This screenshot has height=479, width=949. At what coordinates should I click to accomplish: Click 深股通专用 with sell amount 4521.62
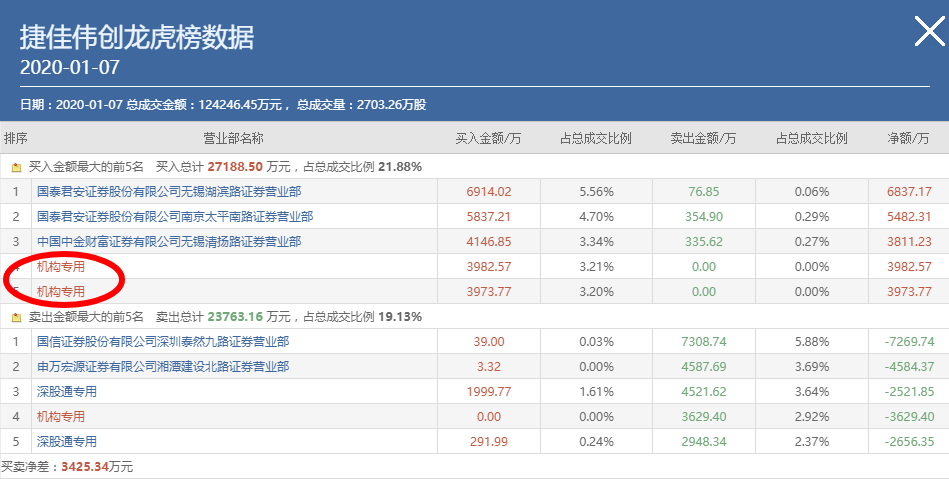pos(67,392)
